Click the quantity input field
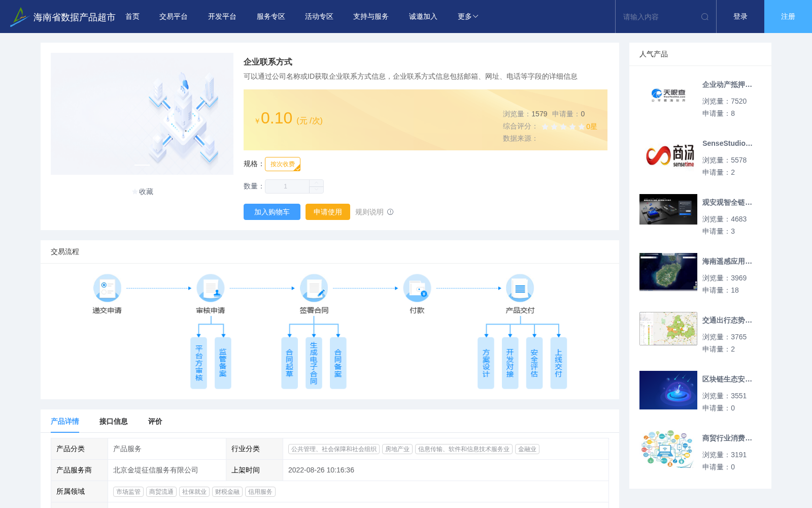The image size is (812, 508). [x=287, y=186]
